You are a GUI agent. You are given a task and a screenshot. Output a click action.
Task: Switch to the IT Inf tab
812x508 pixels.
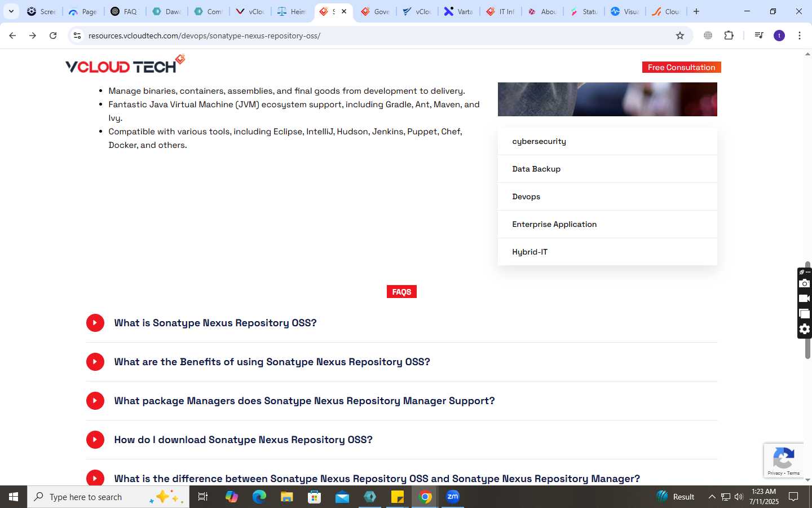500,11
